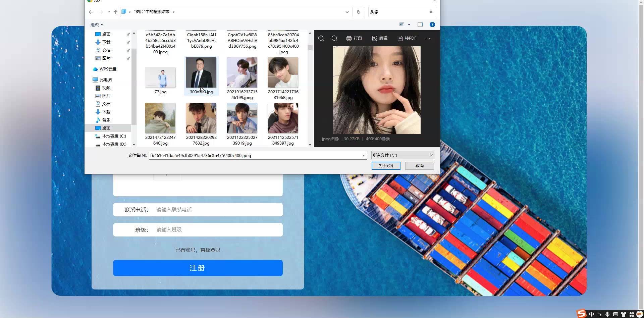The width and height of the screenshot is (644, 318).
Task: Expand the file type filter dropdown
Action: tap(431, 155)
